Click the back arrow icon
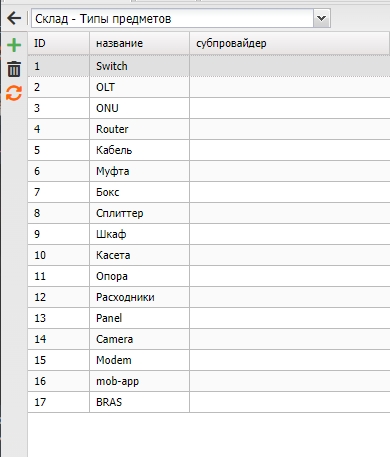This screenshot has width=390, height=457. 14,18
